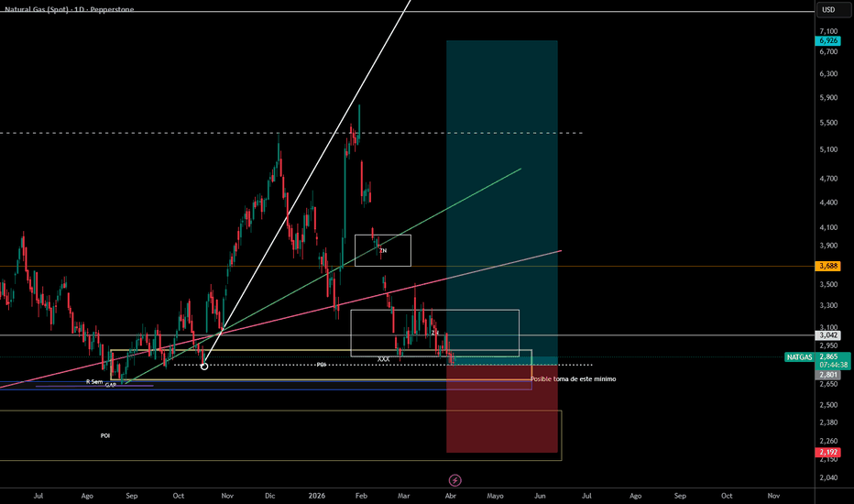
Task: Click the 07:44:38 bar countdown
Action: click(x=833, y=365)
